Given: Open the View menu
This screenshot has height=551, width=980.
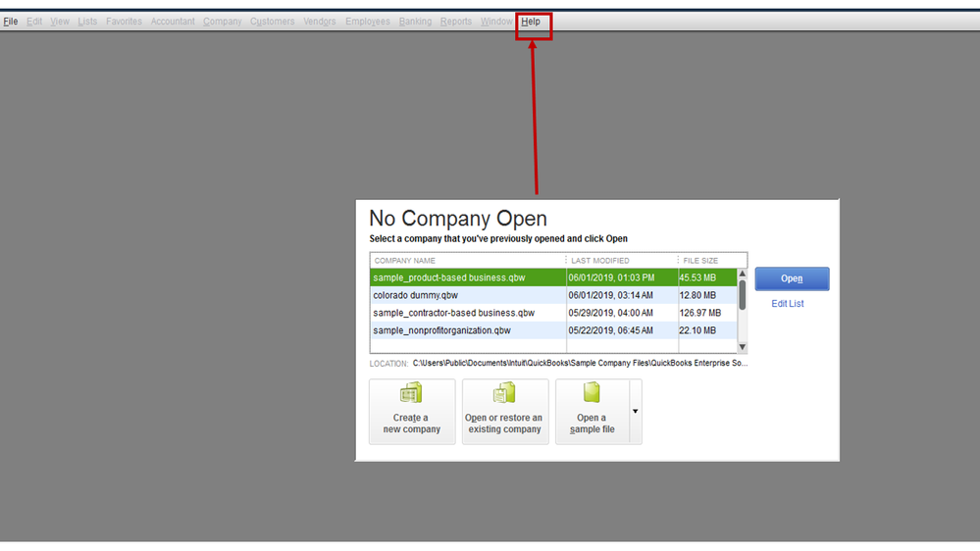Looking at the screenshot, I should (x=60, y=22).
